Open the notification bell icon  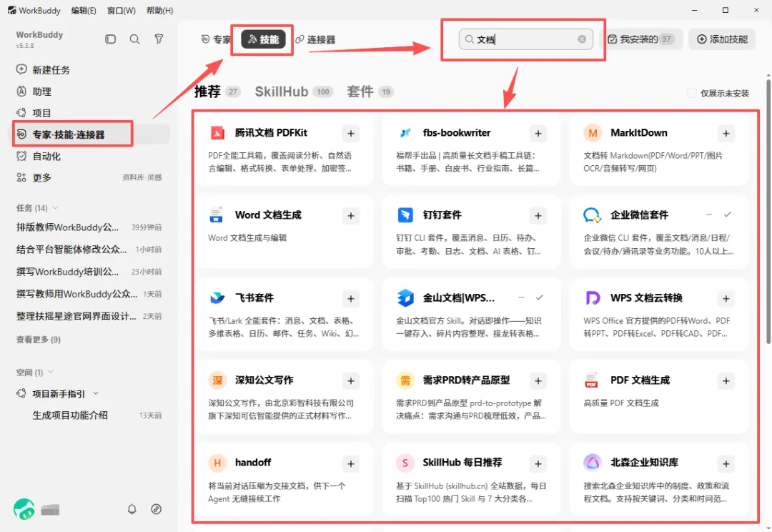point(132,509)
